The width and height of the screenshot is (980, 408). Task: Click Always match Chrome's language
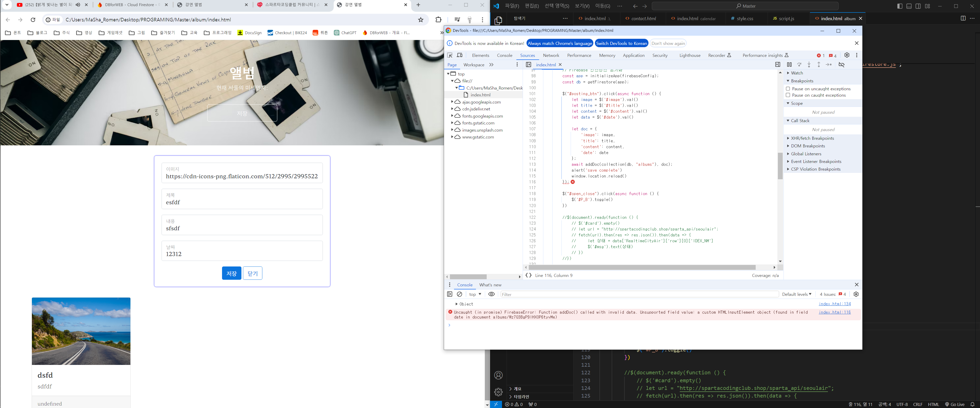(x=560, y=43)
